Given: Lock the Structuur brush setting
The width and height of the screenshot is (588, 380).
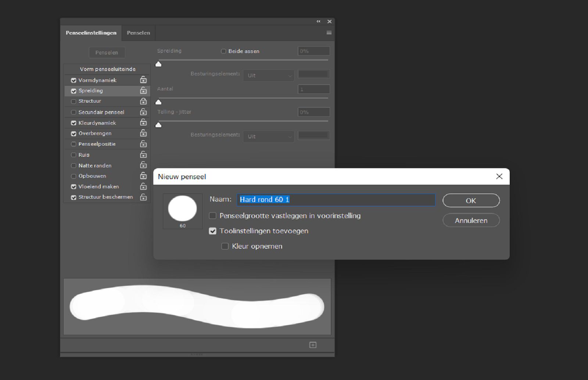Looking at the screenshot, I should point(143,101).
